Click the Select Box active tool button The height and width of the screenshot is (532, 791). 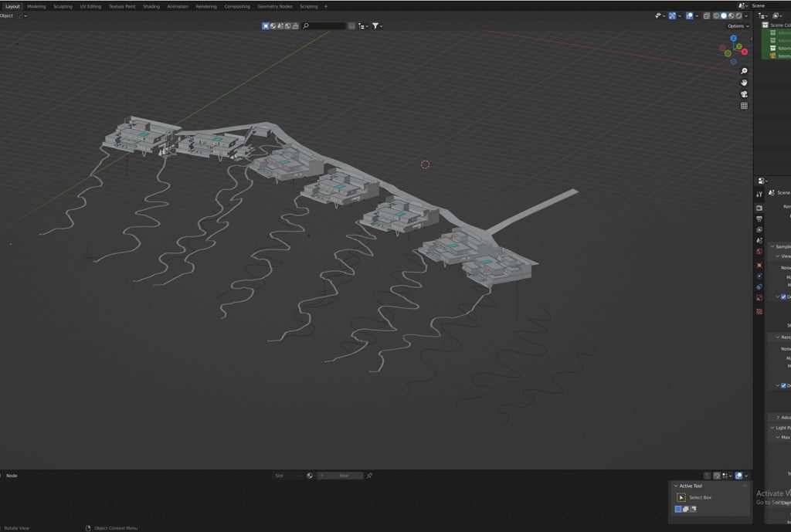681,497
